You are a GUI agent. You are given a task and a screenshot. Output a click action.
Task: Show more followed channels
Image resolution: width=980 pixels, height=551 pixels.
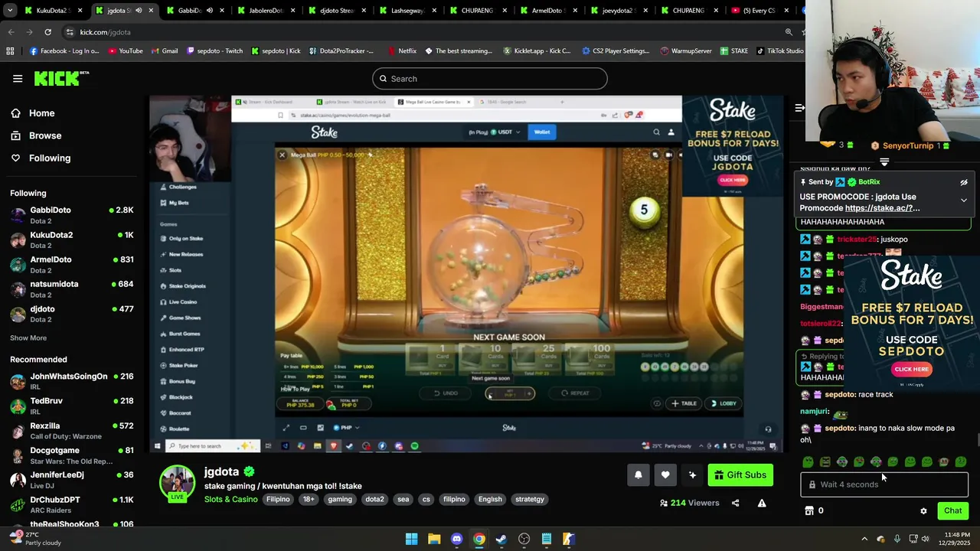click(x=28, y=337)
